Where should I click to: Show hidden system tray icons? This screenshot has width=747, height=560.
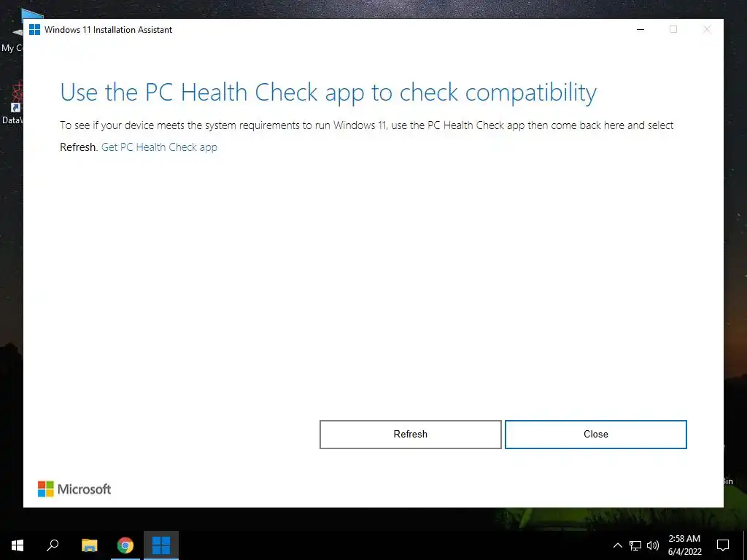coord(617,545)
